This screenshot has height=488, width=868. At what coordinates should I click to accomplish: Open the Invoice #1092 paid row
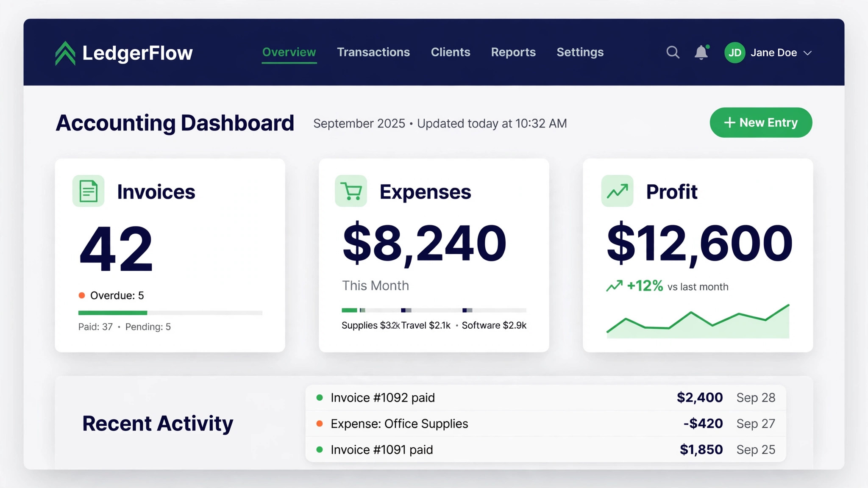click(545, 397)
